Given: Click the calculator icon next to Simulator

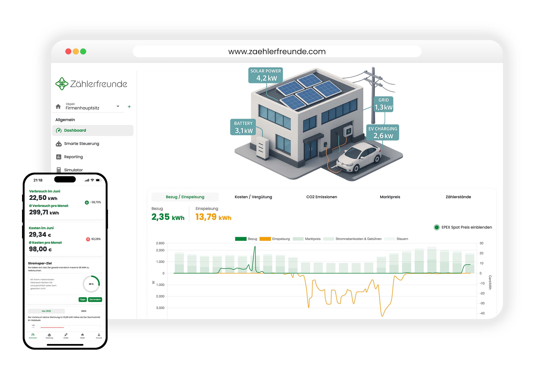Looking at the screenshot, I should click(x=59, y=170).
